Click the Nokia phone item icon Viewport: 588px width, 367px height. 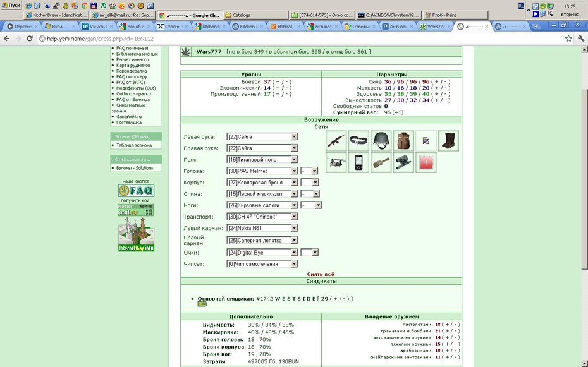pyautogui.click(x=358, y=162)
